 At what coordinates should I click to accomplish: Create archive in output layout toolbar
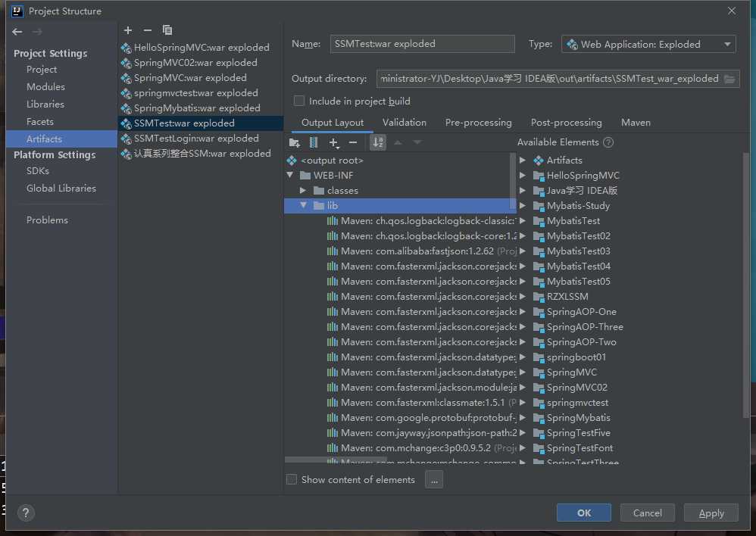(x=314, y=142)
